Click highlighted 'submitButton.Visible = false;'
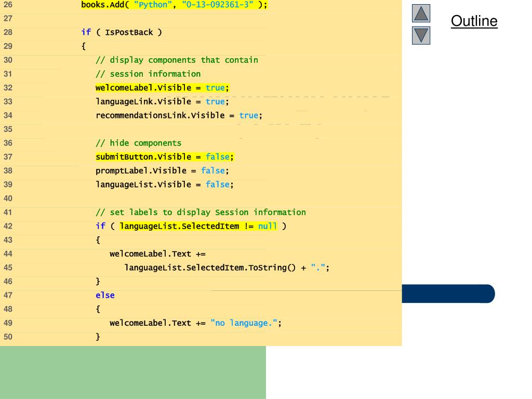 click(165, 157)
